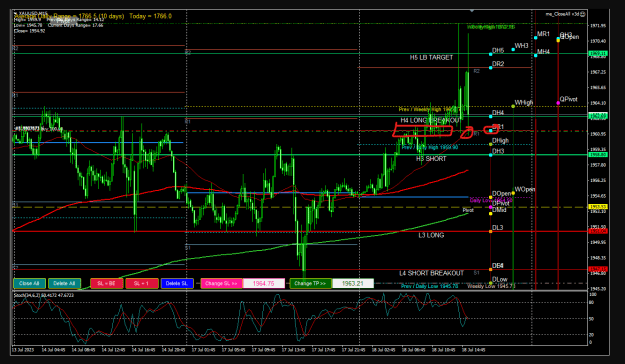Click the 17 Jul 13:45 time label
625x364 pixels.
(x=294, y=350)
